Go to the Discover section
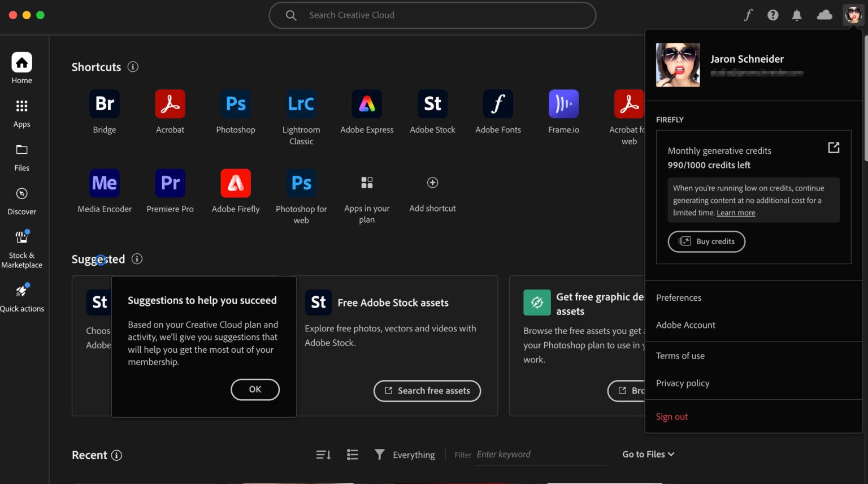 tap(21, 202)
